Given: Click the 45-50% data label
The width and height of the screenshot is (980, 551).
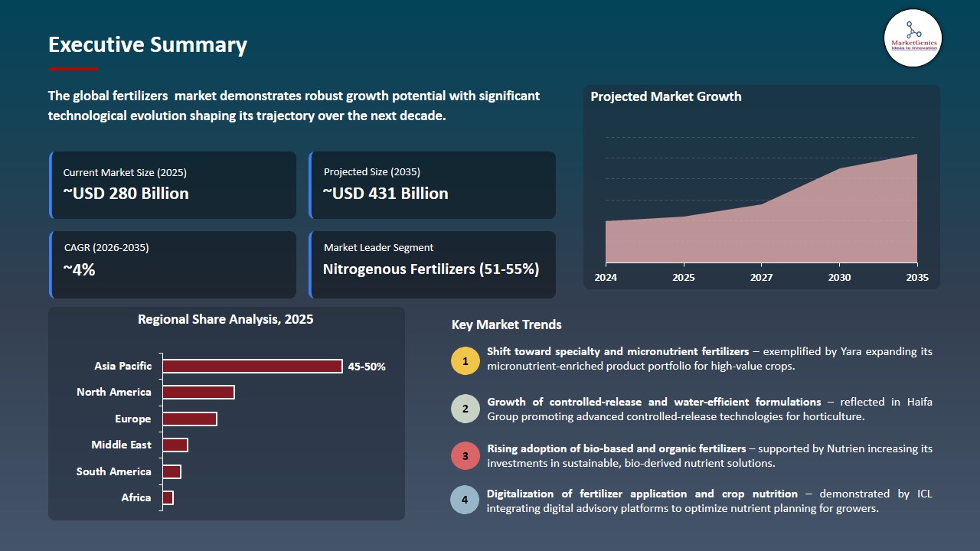Looking at the screenshot, I should tap(366, 367).
